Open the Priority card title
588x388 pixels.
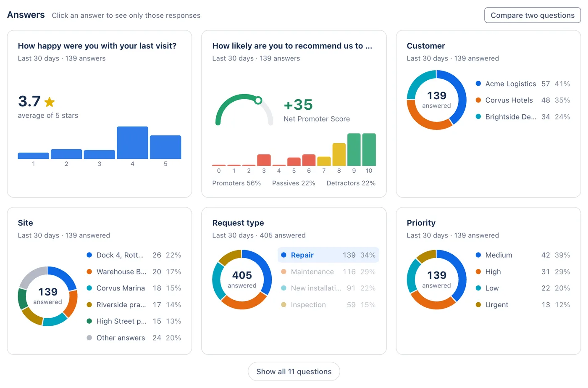pyautogui.click(x=421, y=223)
